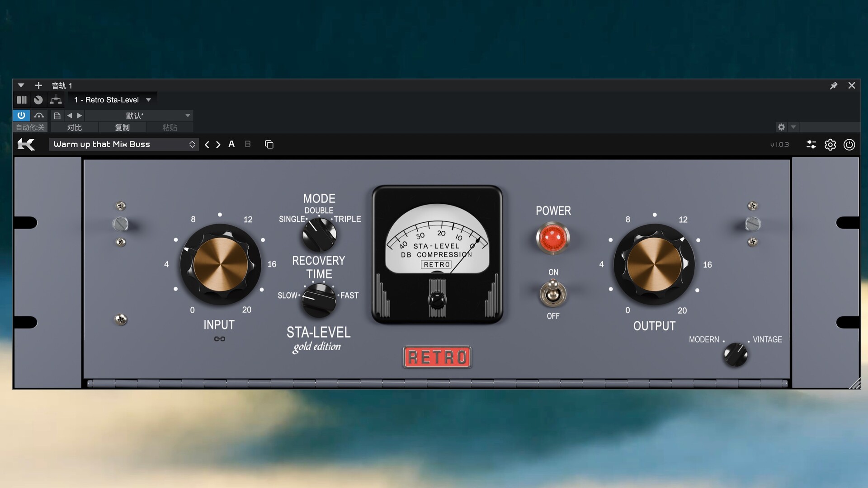Click the plus icon beside 音轨 1
868x488 pixels.
point(38,85)
